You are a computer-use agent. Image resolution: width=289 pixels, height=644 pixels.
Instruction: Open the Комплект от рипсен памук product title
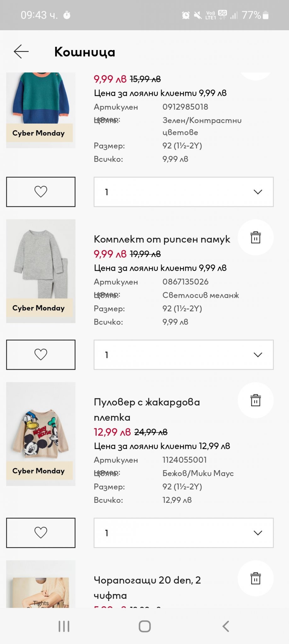click(162, 239)
